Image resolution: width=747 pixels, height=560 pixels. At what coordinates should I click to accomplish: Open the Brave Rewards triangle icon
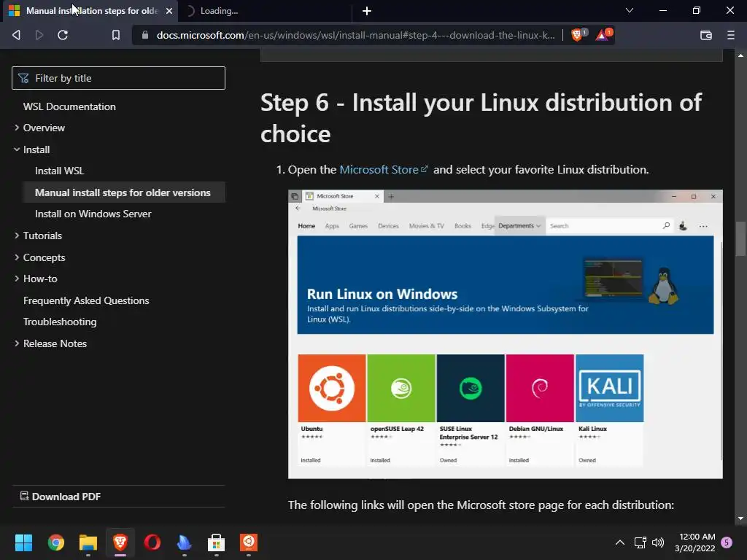[x=603, y=35]
